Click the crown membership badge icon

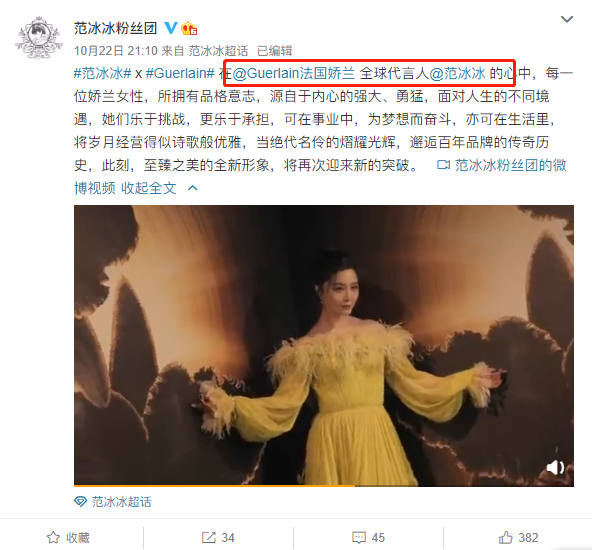click(189, 28)
